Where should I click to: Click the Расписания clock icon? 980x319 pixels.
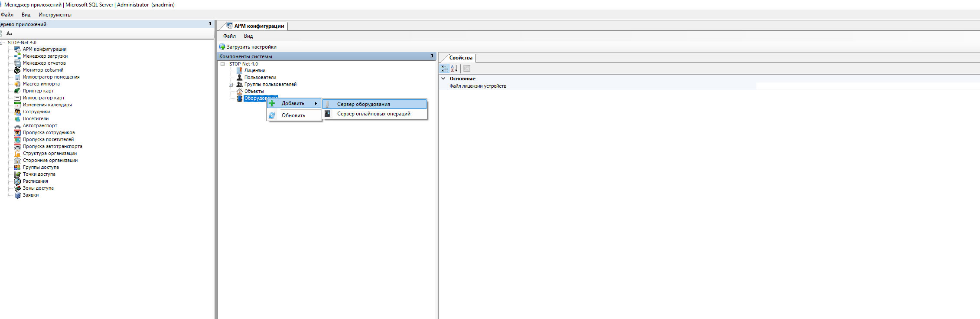coord(17,181)
